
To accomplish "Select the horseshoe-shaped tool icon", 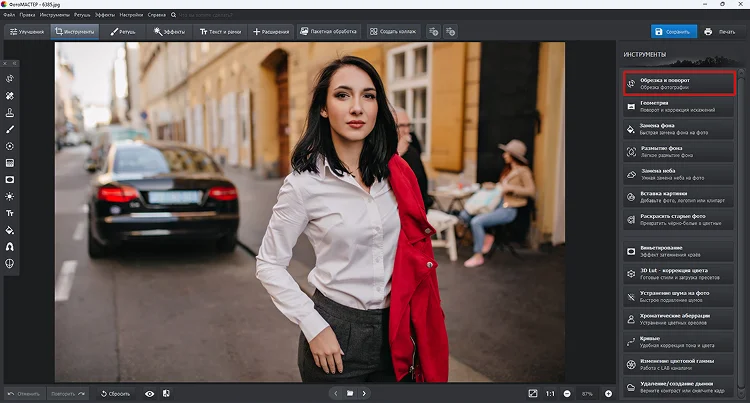I will (x=10, y=247).
